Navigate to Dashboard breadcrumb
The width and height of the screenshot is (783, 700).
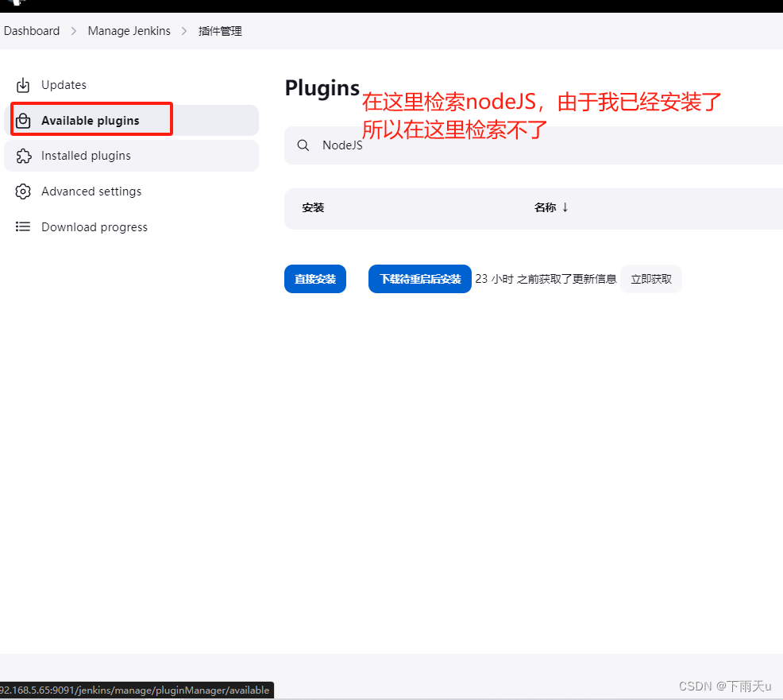[x=32, y=31]
